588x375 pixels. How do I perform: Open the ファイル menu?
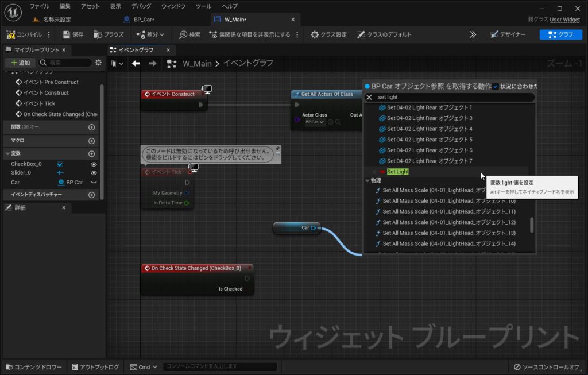40,6
